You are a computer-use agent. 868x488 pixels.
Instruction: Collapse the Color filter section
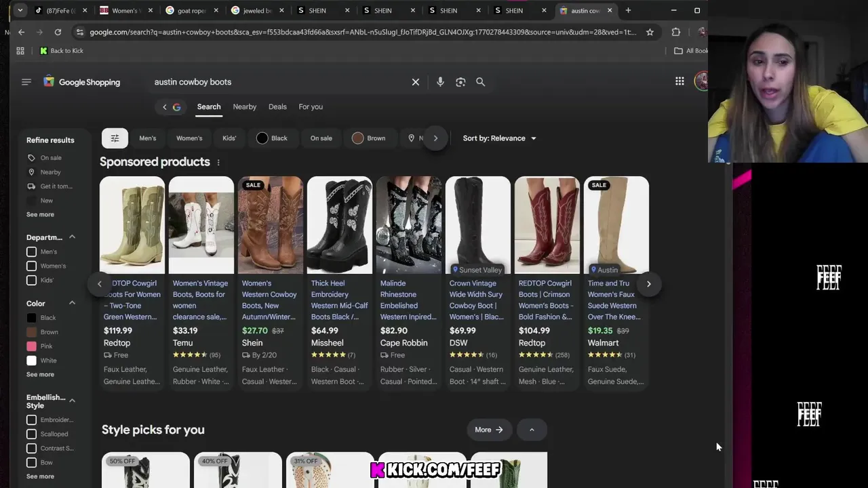[x=72, y=303]
